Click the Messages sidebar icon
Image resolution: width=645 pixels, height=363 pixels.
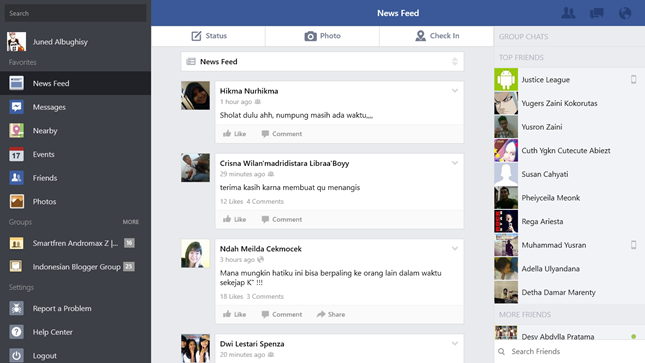click(x=16, y=107)
